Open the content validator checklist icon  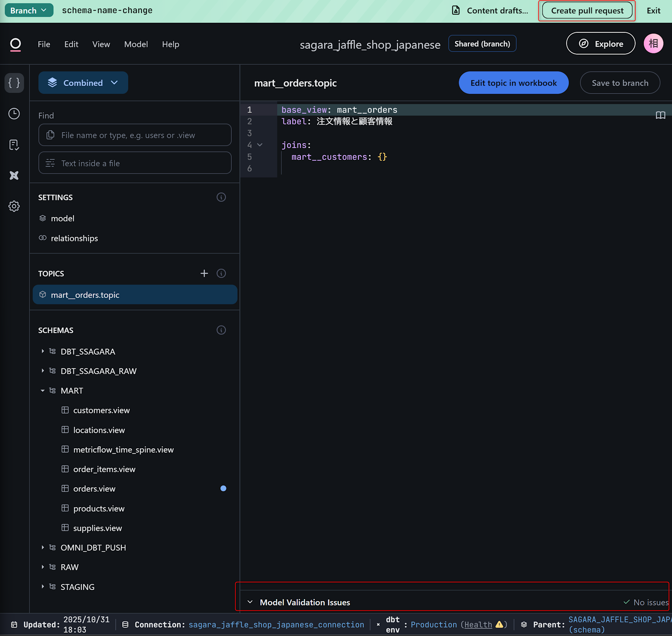click(x=14, y=145)
